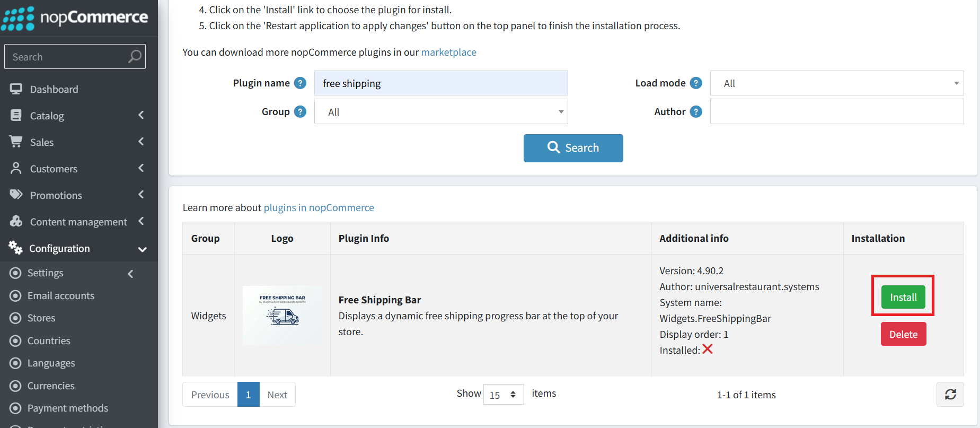This screenshot has width=980, height=428.
Task: Click the Customers person icon
Action: click(x=16, y=168)
